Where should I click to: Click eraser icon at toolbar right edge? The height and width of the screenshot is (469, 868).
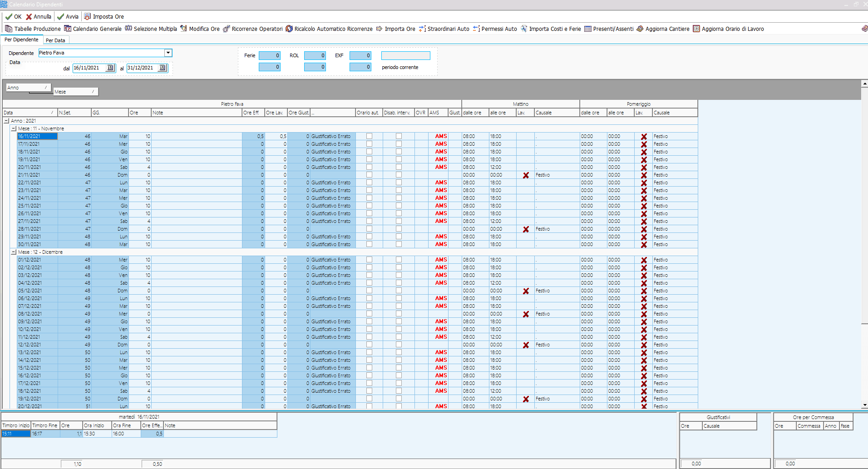pyautogui.click(x=864, y=29)
